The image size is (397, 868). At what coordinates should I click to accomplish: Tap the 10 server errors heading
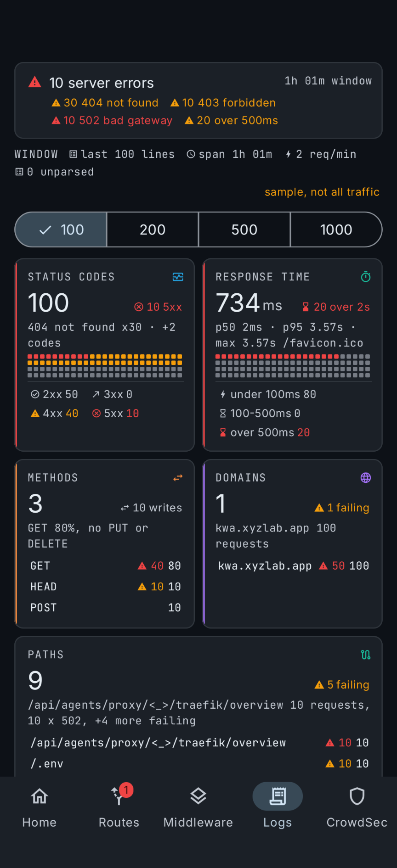(102, 83)
